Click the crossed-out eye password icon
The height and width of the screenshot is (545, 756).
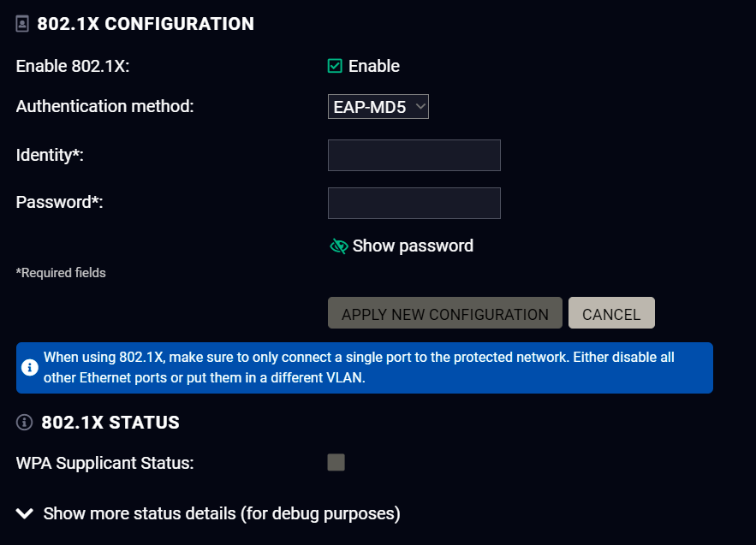click(338, 246)
